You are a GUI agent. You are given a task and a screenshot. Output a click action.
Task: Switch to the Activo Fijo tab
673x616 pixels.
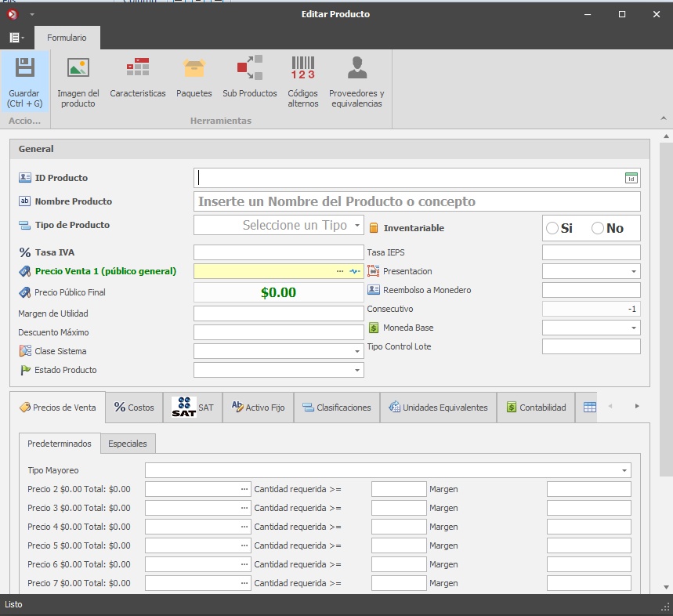coord(258,408)
